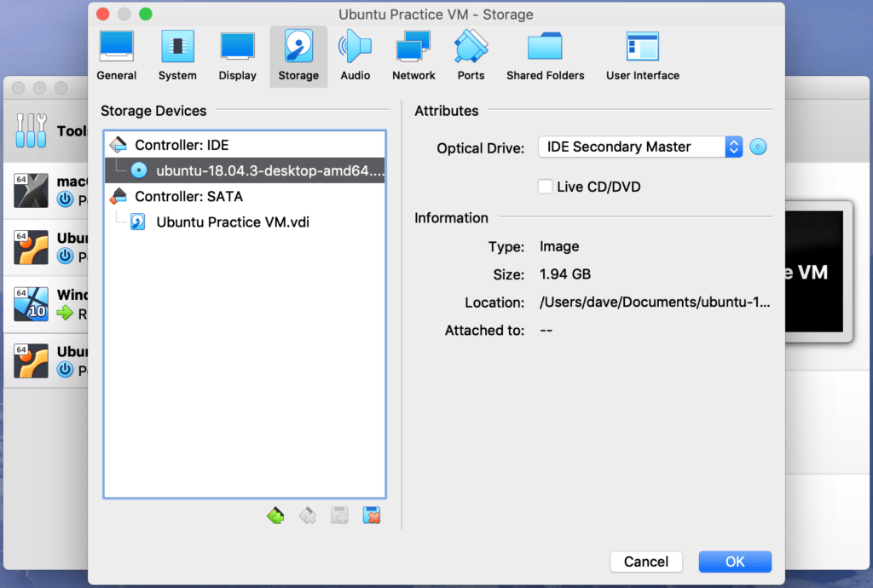Click the hard disk icon beside the VDI

(x=137, y=222)
